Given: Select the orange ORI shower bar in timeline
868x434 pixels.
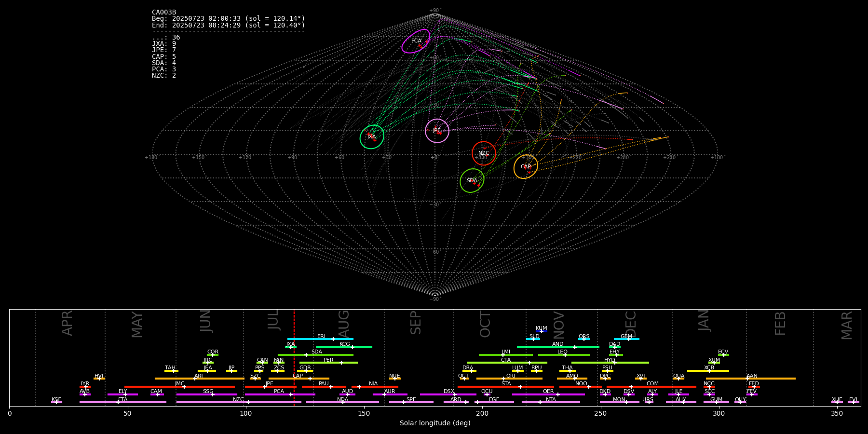Looking at the screenshot, I should click(509, 379).
